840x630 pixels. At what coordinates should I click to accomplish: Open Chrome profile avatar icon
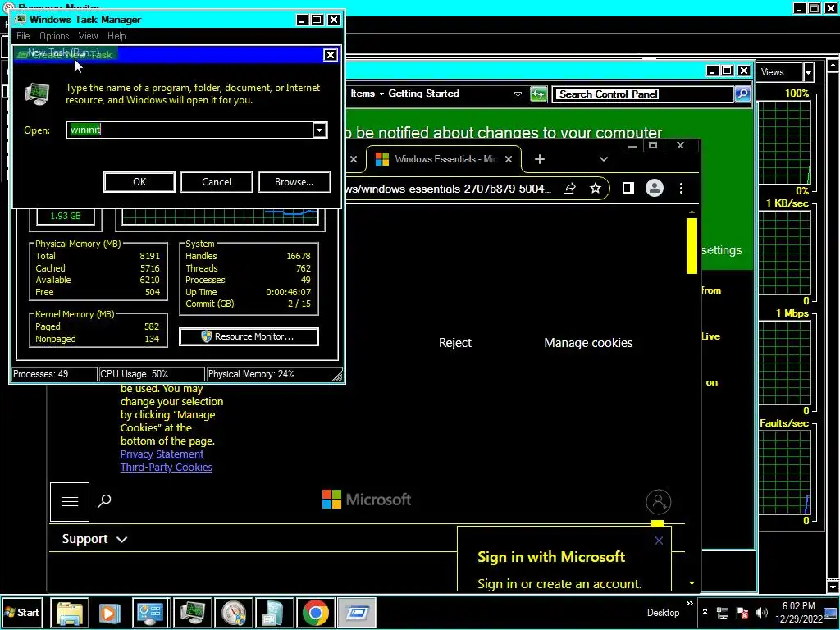654,188
